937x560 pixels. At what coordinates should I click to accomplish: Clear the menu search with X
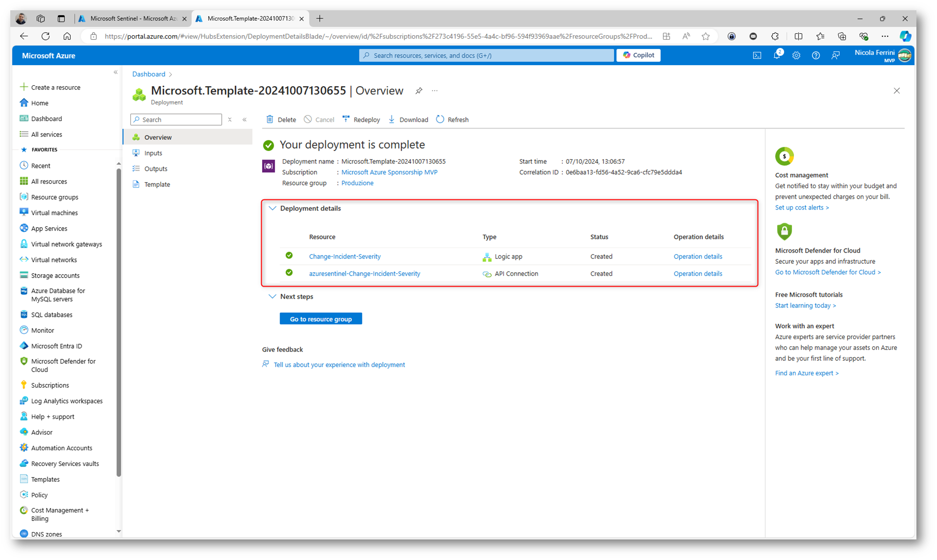coord(230,119)
